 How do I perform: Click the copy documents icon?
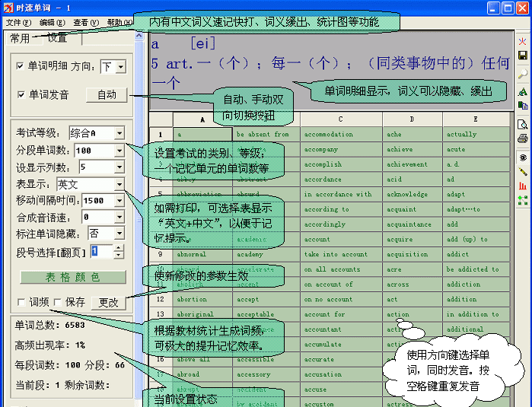click(523, 106)
